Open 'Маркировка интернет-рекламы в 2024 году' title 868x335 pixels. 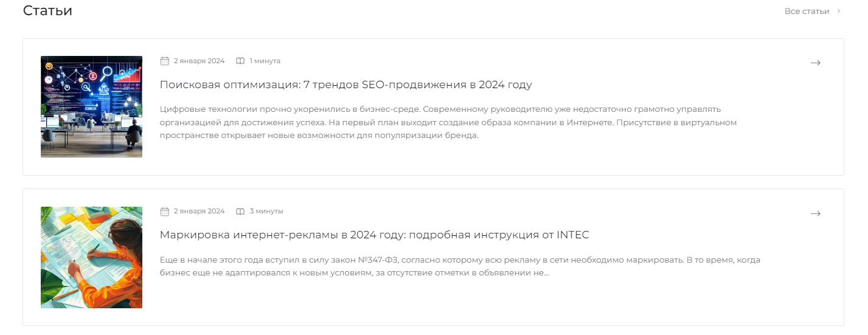point(374,235)
